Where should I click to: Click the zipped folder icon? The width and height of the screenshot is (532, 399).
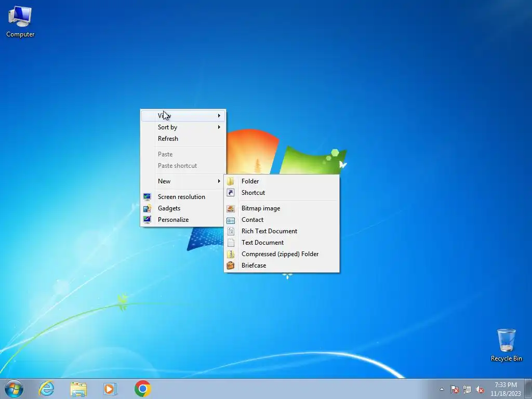(230, 254)
